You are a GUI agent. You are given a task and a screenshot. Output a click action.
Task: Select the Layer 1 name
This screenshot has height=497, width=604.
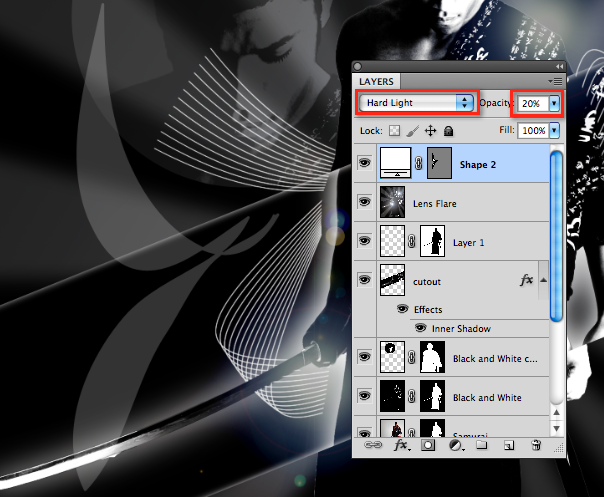coord(468,243)
